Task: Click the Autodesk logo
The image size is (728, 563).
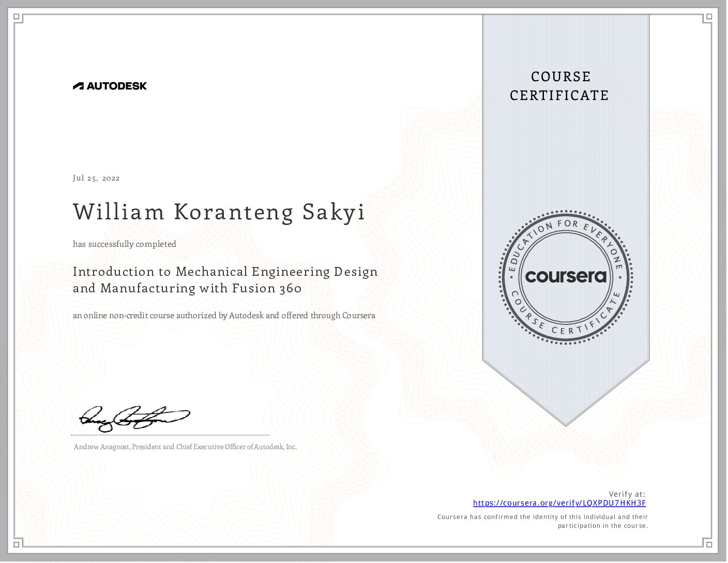Action: pyautogui.click(x=110, y=86)
